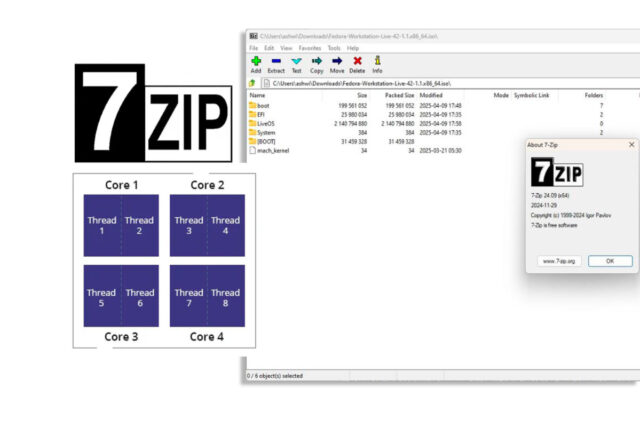Open the Favorites menu

click(310, 48)
